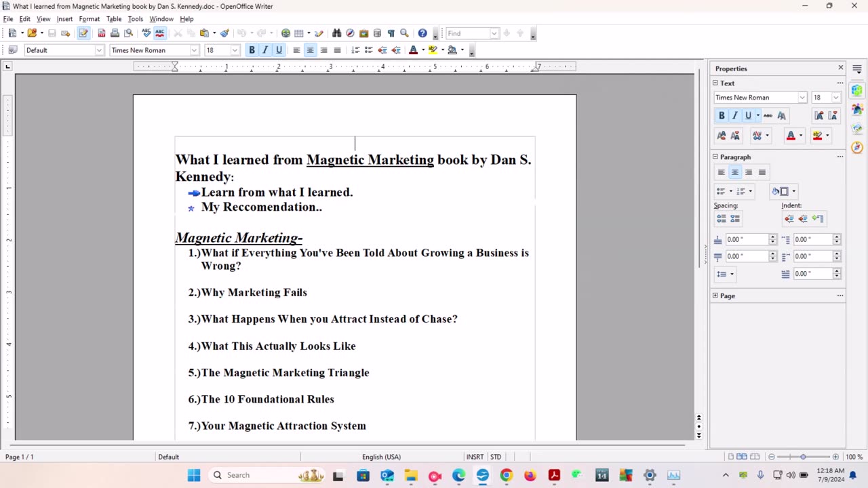This screenshot has height=488, width=868.
Task: Open the Data Sources icon
Action: pos(377,33)
